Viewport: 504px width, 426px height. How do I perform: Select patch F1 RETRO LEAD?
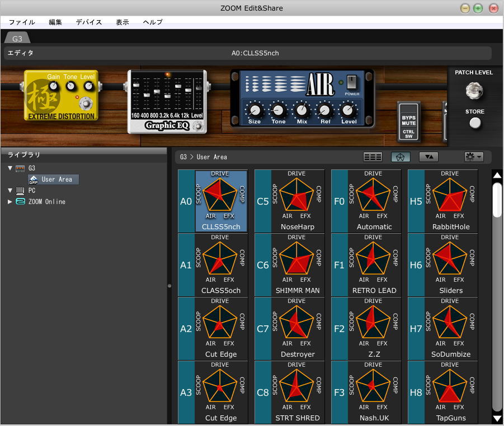point(366,265)
